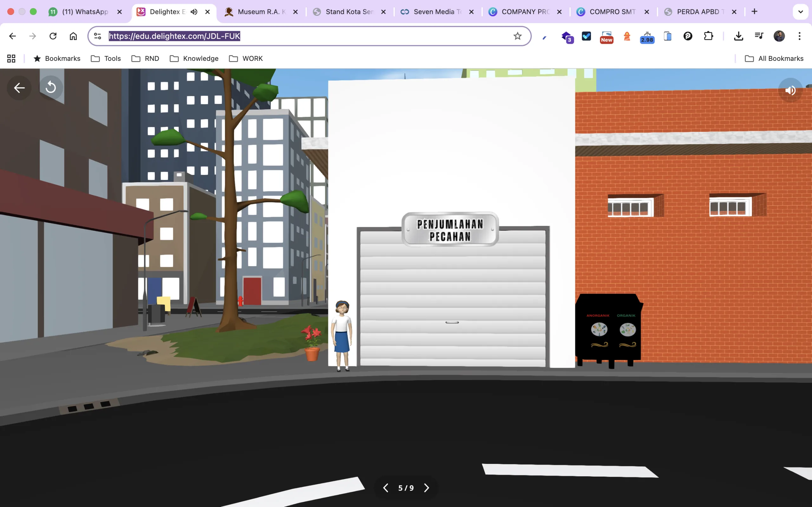Bookmark this page with star icon

pyautogui.click(x=517, y=36)
